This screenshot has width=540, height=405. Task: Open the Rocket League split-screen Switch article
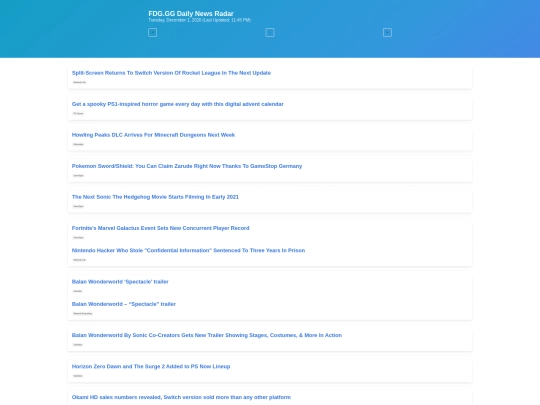pyautogui.click(x=171, y=73)
